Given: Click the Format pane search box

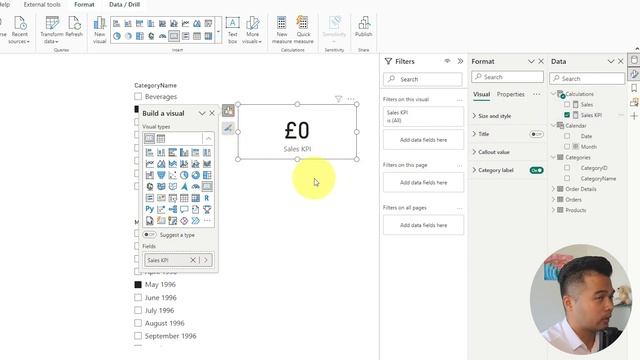Looking at the screenshot, I should click(507, 77).
